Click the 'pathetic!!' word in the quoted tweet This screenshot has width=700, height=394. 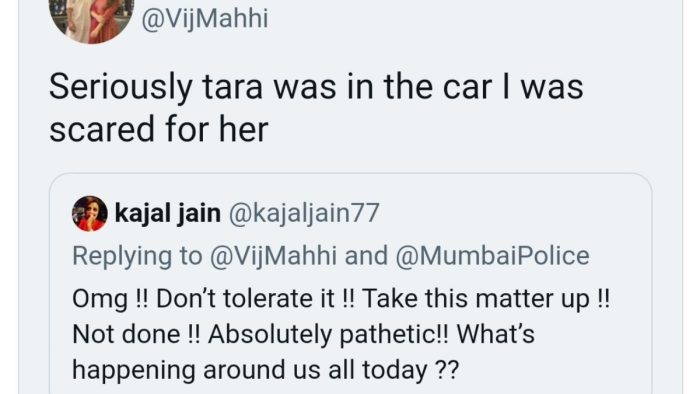click(394, 335)
